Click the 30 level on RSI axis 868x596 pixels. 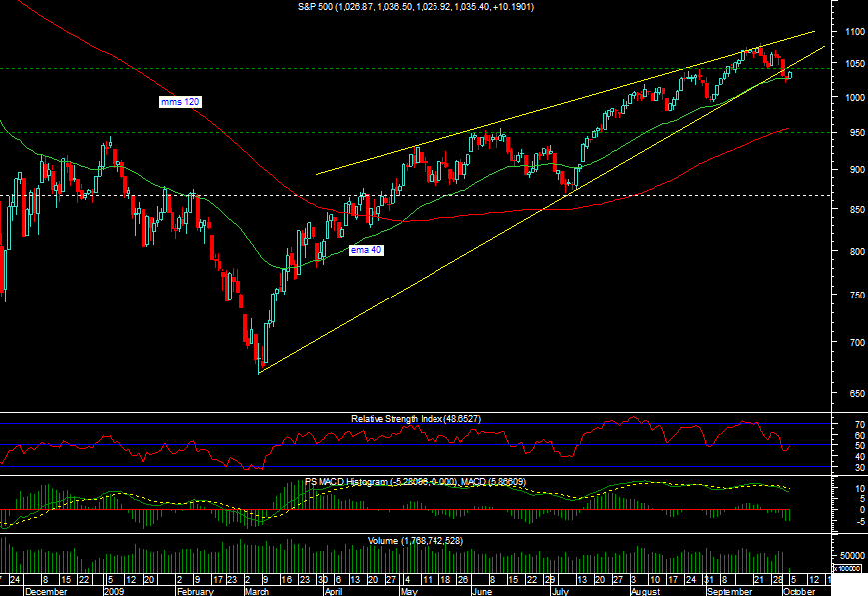coord(860,468)
